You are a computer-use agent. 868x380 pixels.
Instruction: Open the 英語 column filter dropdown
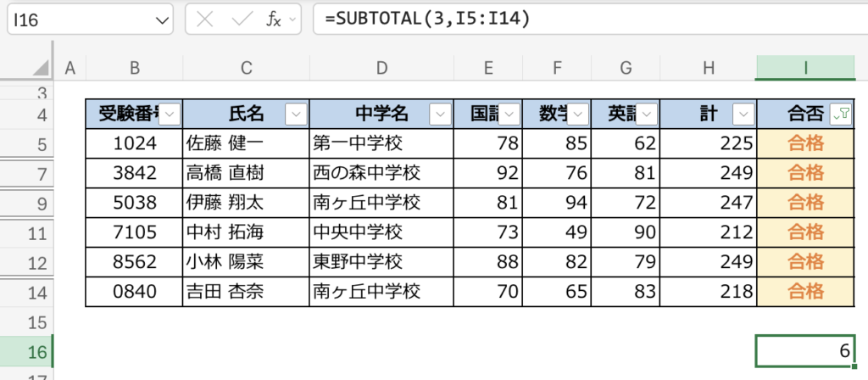648,115
